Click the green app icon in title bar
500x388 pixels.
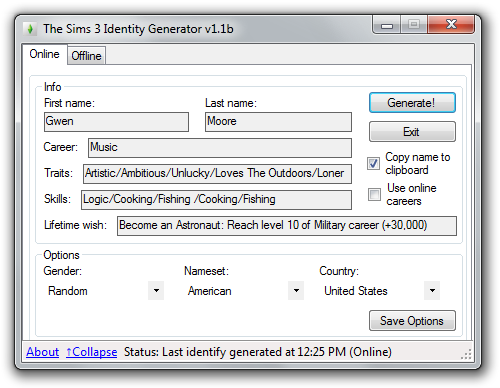30,29
